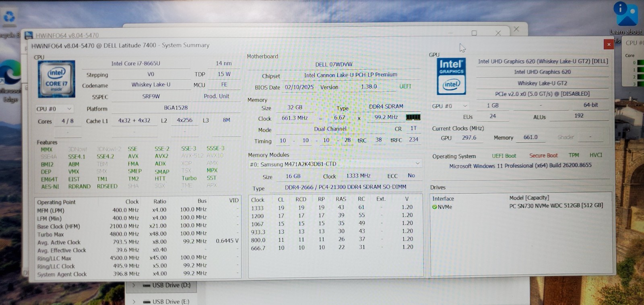Click the PCIe v2.0 x0 bus value
This screenshot has height=305, width=644.
(542, 94)
